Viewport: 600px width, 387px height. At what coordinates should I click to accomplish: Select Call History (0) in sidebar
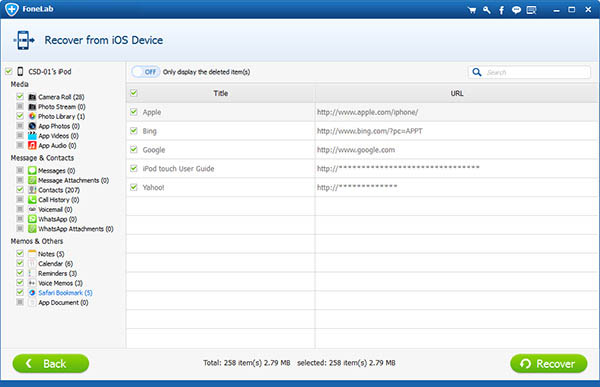tap(59, 199)
